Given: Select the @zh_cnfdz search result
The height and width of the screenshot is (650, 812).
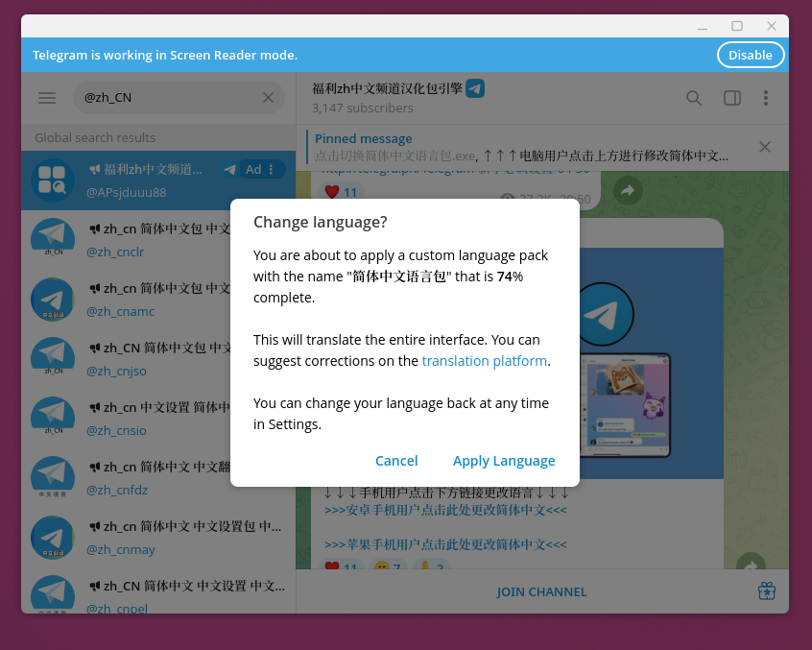Looking at the screenshot, I should [x=158, y=478].
